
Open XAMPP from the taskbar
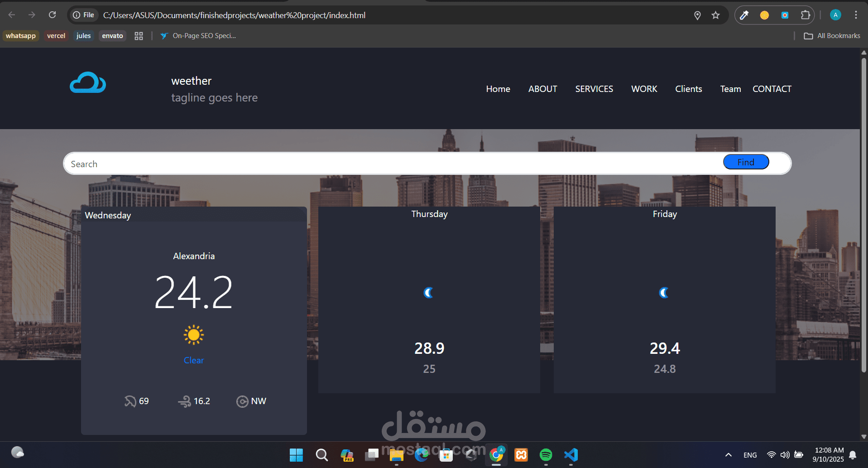click(521, 455)
